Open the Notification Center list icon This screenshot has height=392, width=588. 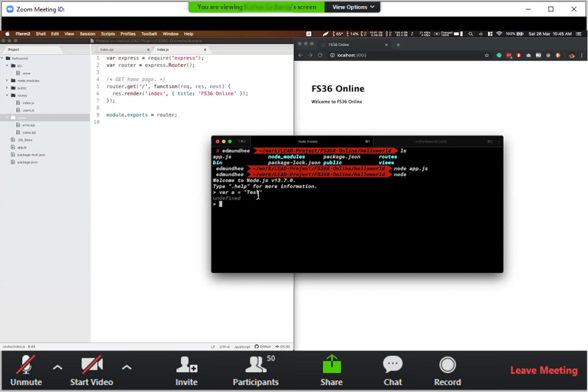tap(579, 33)
